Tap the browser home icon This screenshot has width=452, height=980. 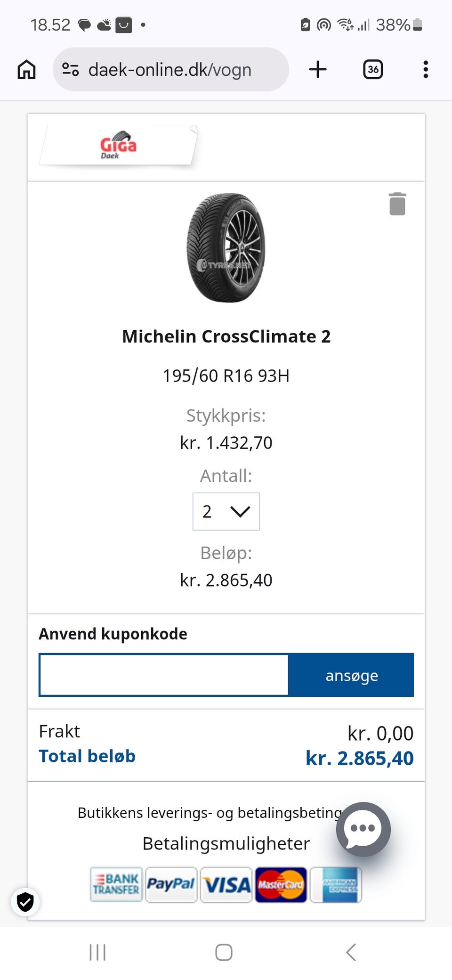[x=26, y=70]
